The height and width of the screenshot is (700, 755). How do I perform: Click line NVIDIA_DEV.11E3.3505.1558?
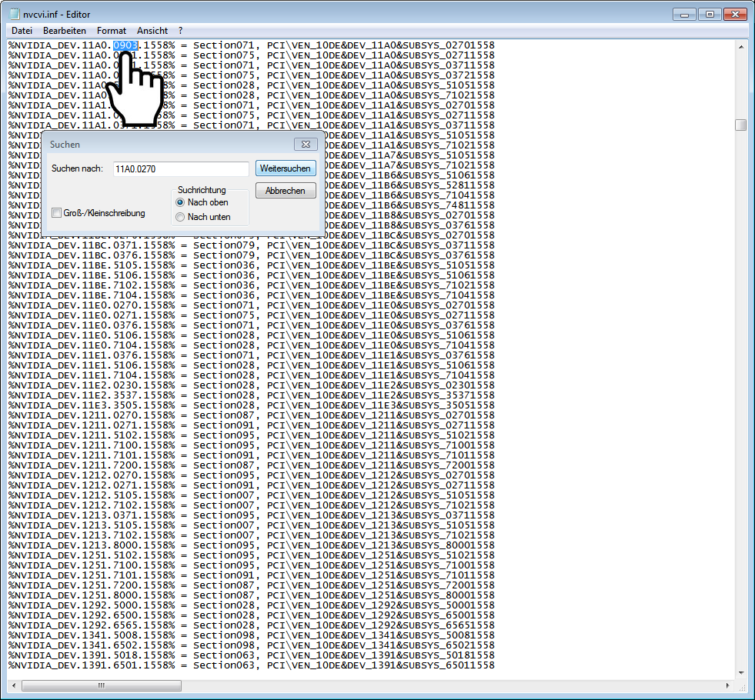click(252, 405)
